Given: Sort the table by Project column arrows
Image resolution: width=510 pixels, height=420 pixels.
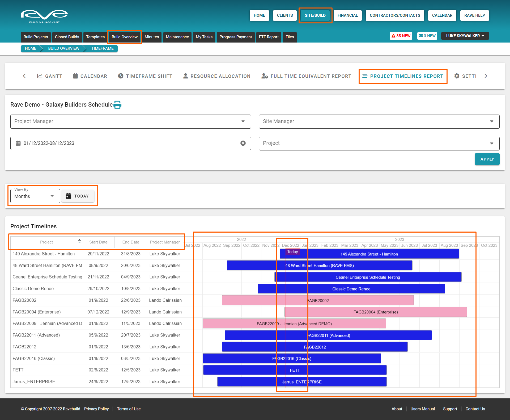Looking at the screenshot, I should [x=79, y=241].
